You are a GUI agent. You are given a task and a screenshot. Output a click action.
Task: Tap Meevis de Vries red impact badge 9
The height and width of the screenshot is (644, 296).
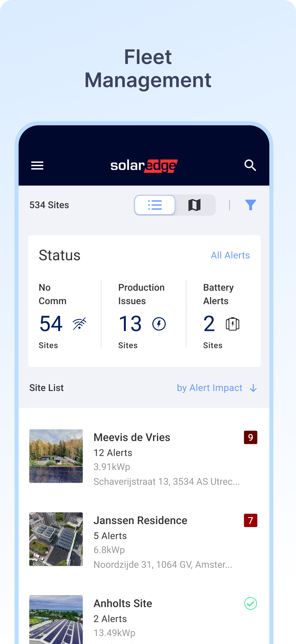pyautogui.click(x=250, y=437)
